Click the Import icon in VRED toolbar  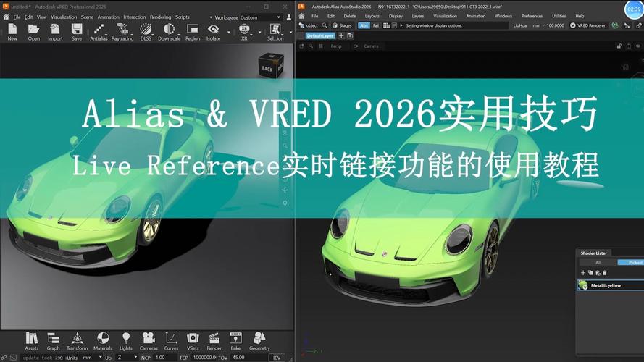pyautogui.click(x=55, y=32)
